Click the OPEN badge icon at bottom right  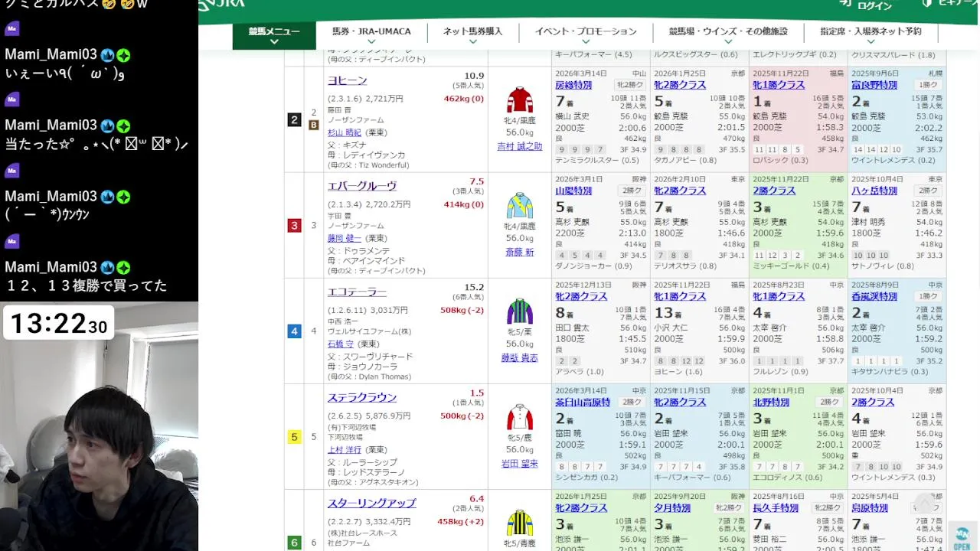pyautogui.click(x=962, y=537)
